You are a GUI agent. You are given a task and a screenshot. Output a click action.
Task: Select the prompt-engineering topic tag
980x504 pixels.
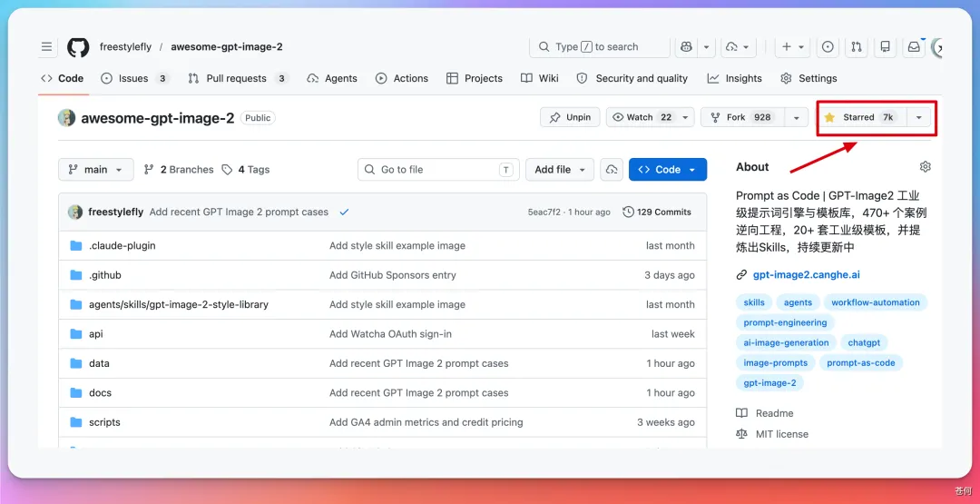(785, 322)
